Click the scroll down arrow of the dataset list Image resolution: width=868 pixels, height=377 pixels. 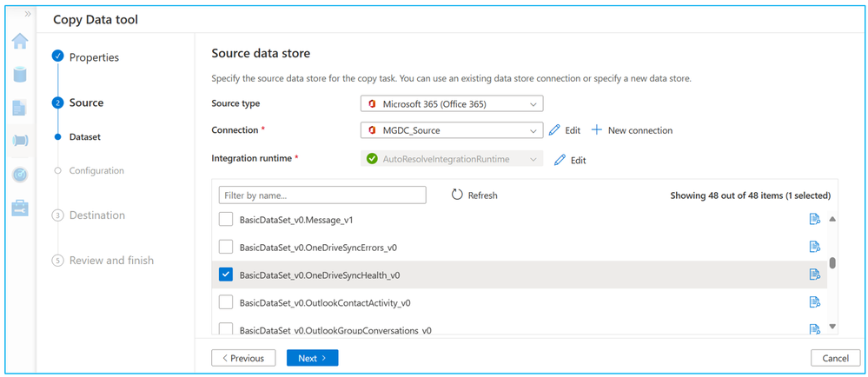point(832,327)
